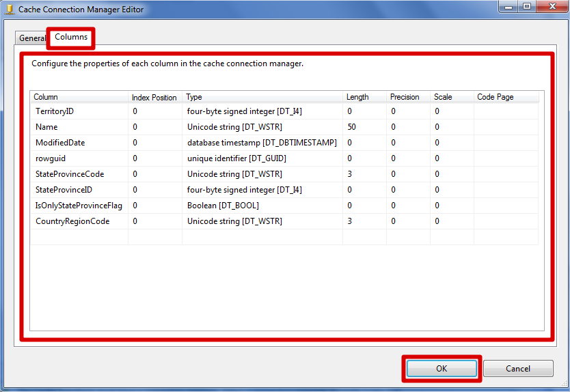Screen dimensions: 570x392
Task: Select the CountryRegionCode row
Action: [x=72, y=221]
